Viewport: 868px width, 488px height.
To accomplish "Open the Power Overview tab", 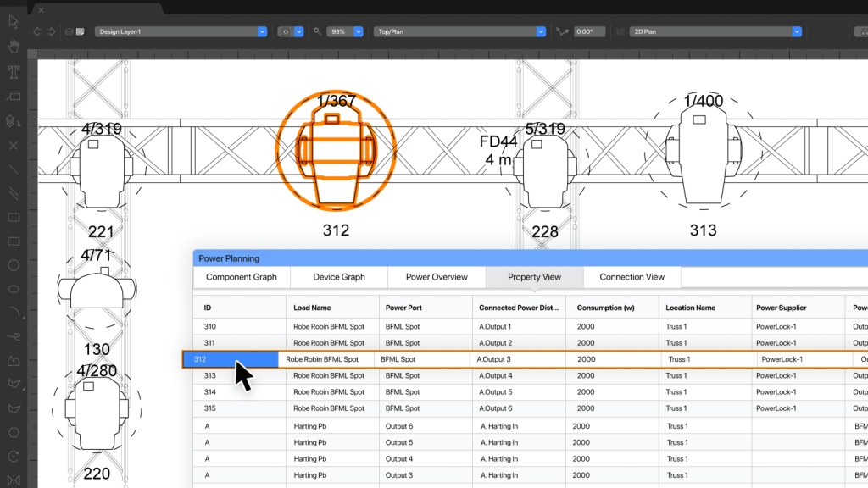I will (437, 277).
